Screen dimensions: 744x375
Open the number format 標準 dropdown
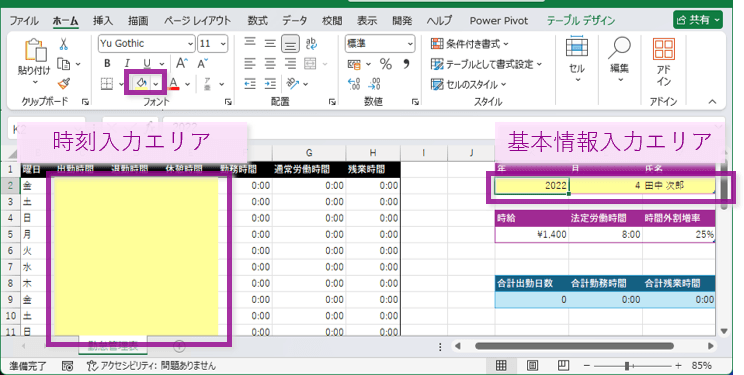410,44
